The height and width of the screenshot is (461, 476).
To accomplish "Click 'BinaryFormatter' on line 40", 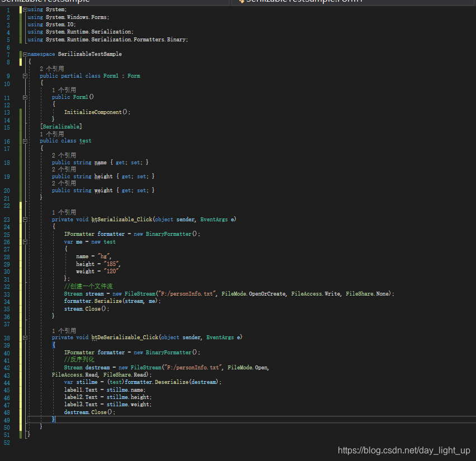I will (x=168, y=353).
